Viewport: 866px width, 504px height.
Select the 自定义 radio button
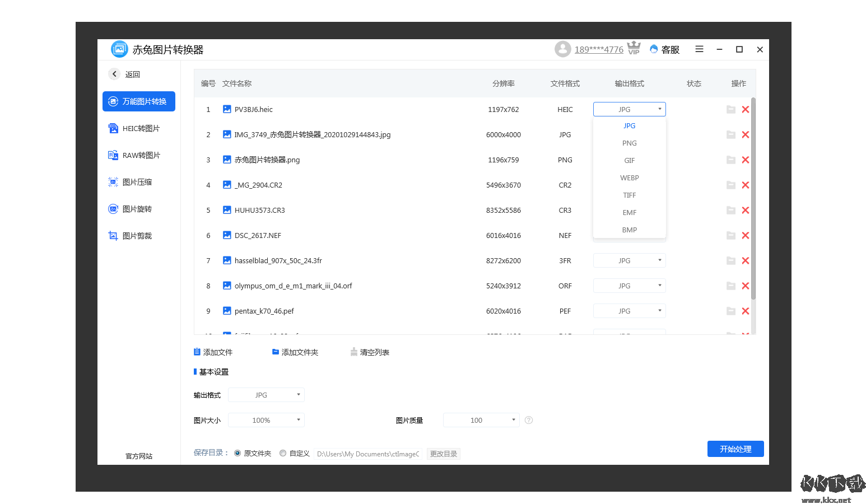tap(283, 453)
